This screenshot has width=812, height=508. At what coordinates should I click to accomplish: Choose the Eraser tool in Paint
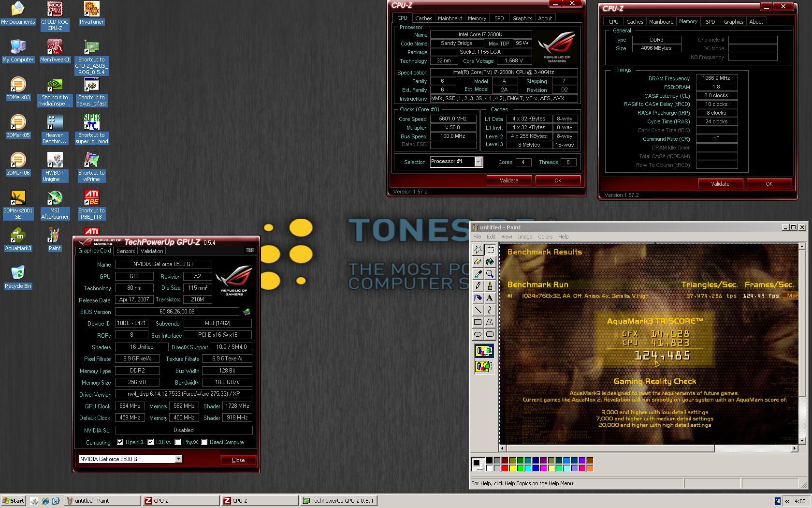(478, 262)
